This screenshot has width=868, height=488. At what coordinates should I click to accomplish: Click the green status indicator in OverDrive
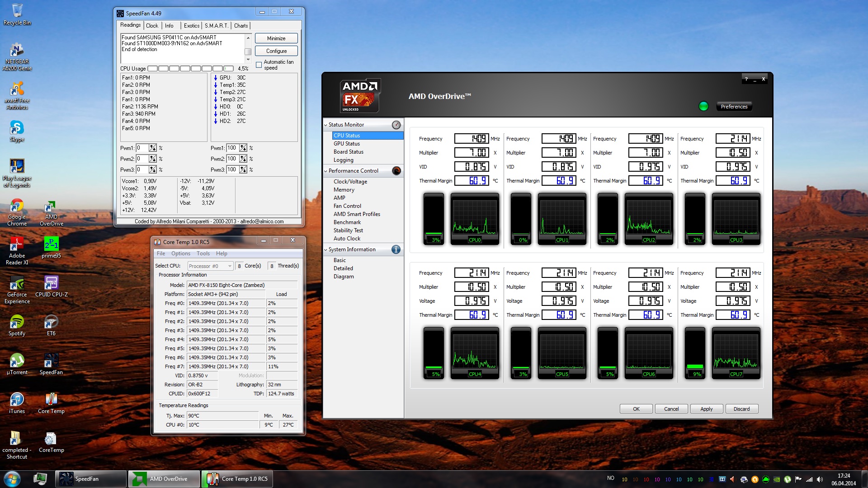click(x=703, y=106)
